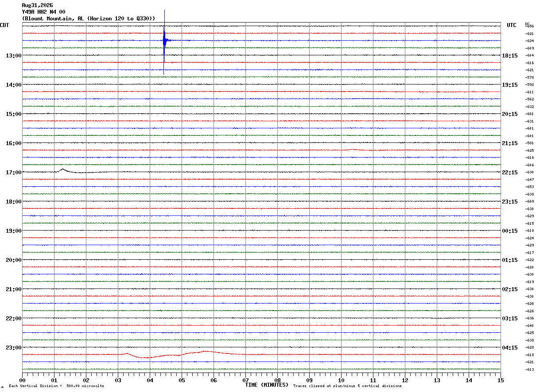
Task: Click the large blue seismic spike event
Action: coord(164,41)
